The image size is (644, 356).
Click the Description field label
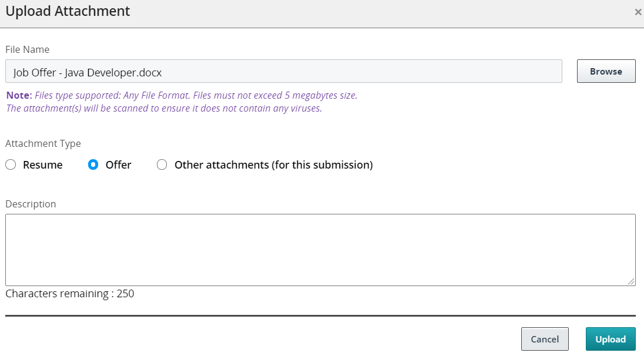coord(31,204)
